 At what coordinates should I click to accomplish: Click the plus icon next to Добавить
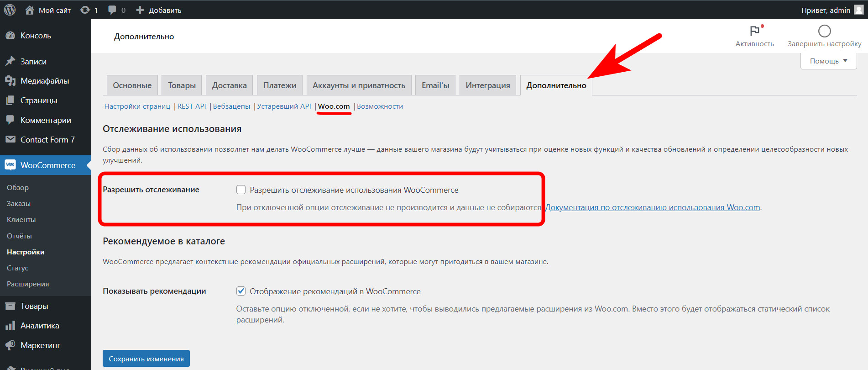click(140, 10)
